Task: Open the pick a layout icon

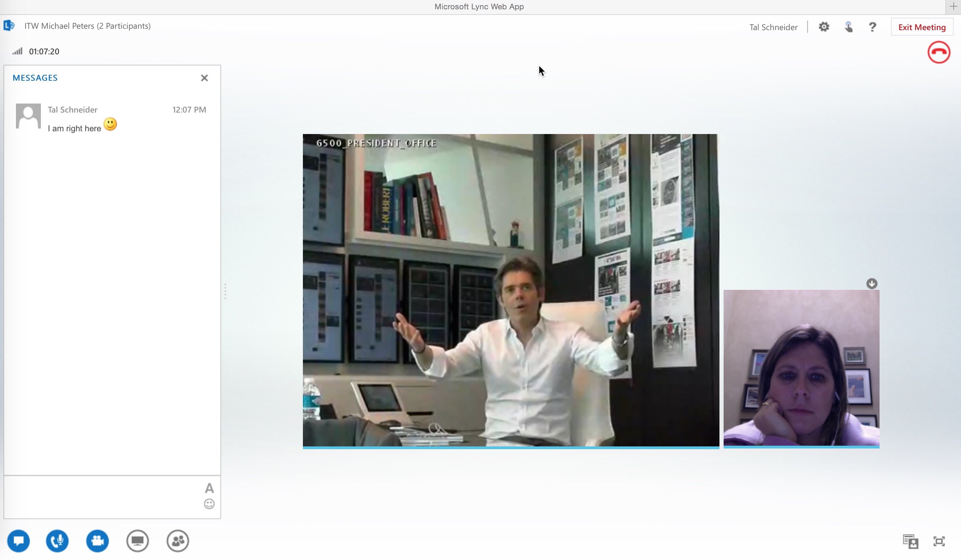Action: tap(910, 541)
